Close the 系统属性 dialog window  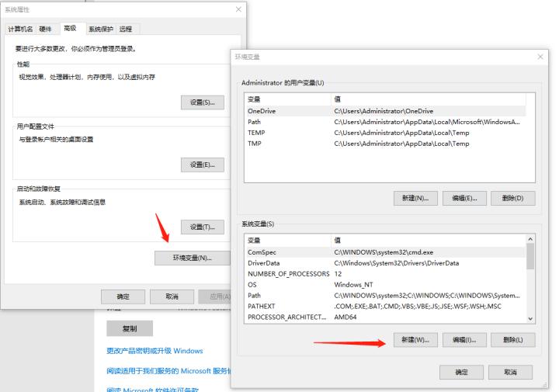point(238,9)
